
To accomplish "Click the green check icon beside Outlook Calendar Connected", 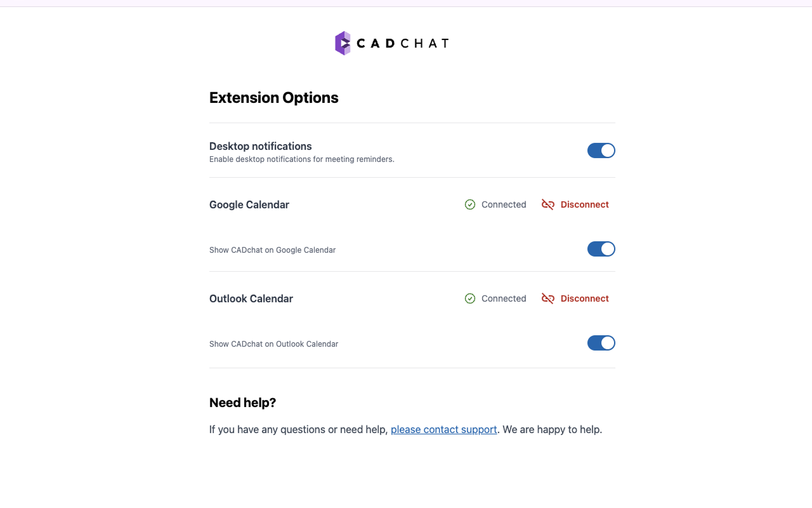I will click(470, 298).
